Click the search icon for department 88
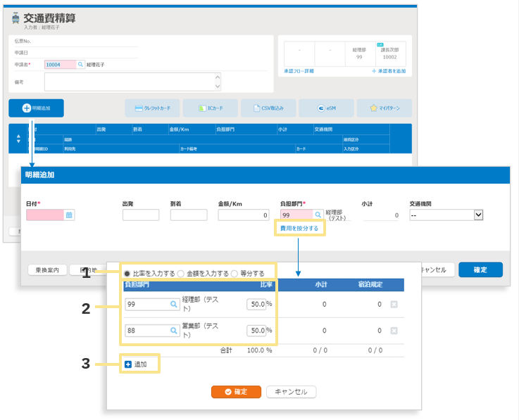Screen dimensions: 519x420 (173, 330)
